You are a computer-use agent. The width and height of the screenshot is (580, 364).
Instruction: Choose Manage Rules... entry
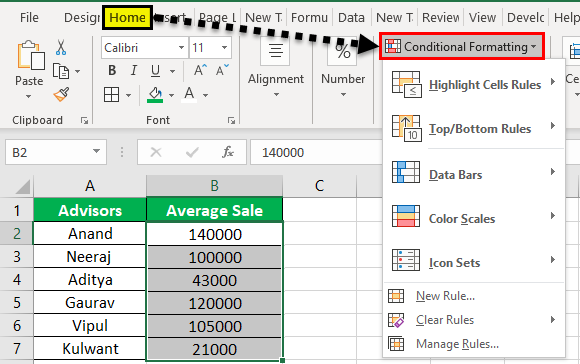point(474,344)
